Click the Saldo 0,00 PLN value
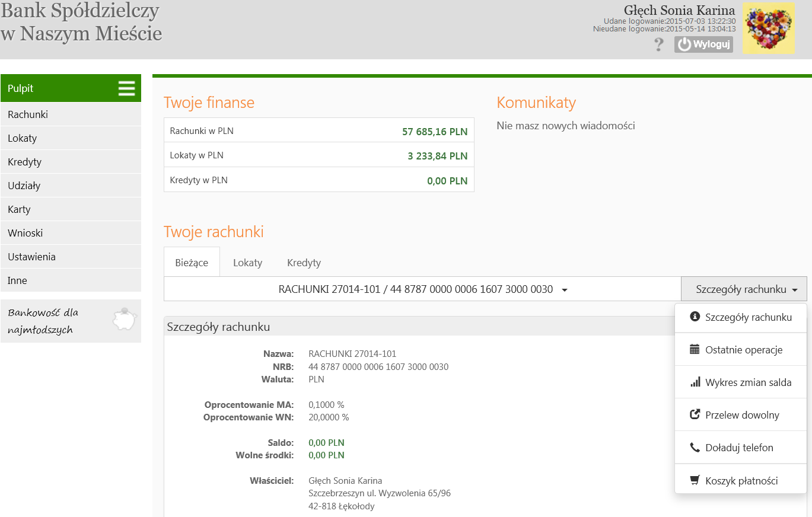The image size is (812, 517). point(326,443)
